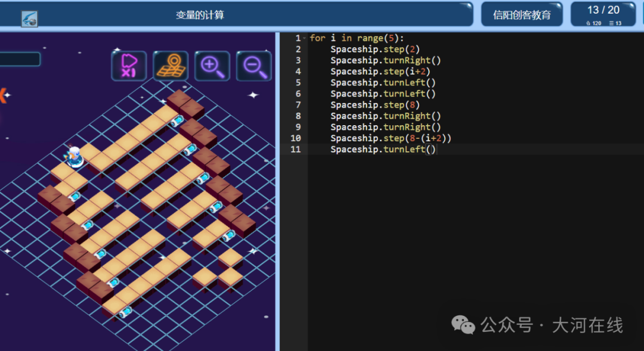Image resolution: width=644 pixels, height=351 pixels.
Task: Click the bottom blue energy capsule on the board
Action: [126, 312]
